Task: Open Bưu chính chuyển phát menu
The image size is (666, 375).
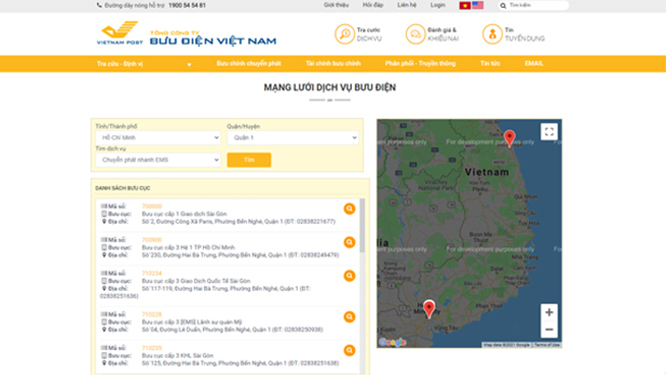Action: 249,64
